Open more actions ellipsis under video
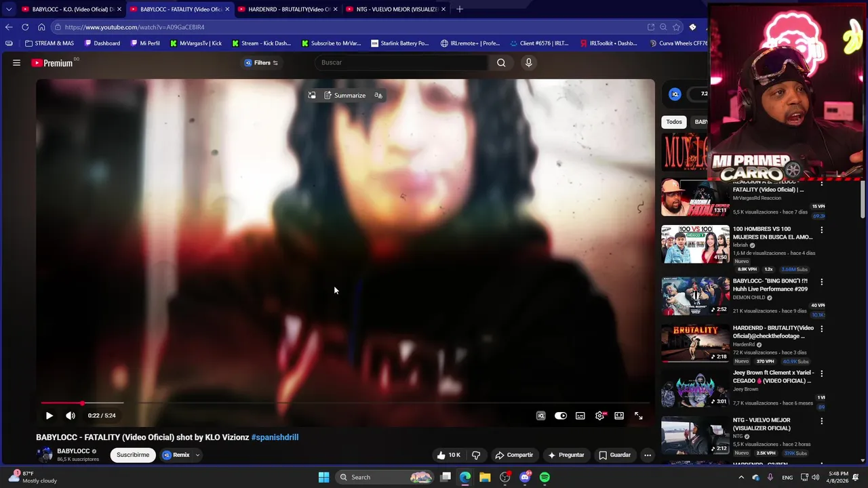This screenshot has height=488, width=868. pos(648,455)
